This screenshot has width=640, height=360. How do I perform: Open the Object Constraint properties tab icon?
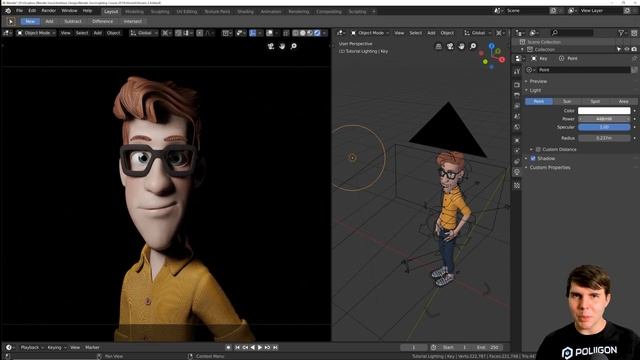(517, 162)
